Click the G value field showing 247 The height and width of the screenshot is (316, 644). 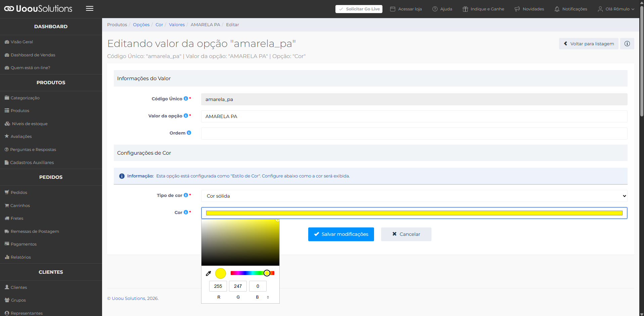[238, 286]
